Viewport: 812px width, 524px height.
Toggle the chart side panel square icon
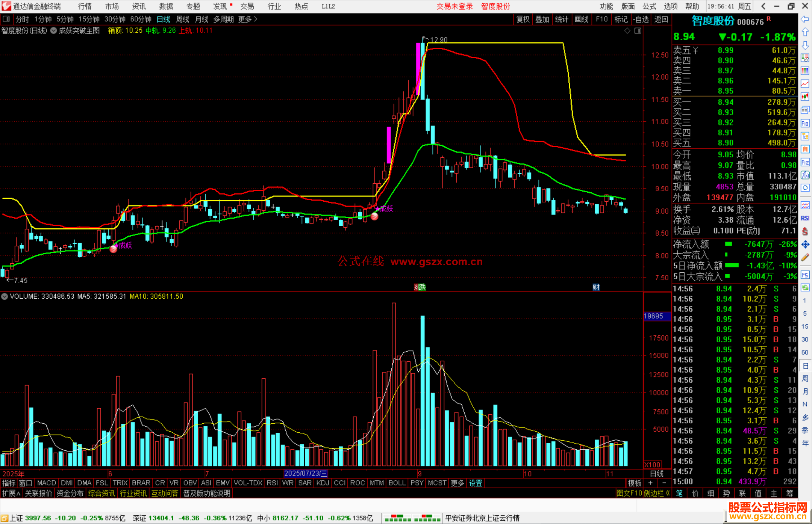[x=638, y=31]
